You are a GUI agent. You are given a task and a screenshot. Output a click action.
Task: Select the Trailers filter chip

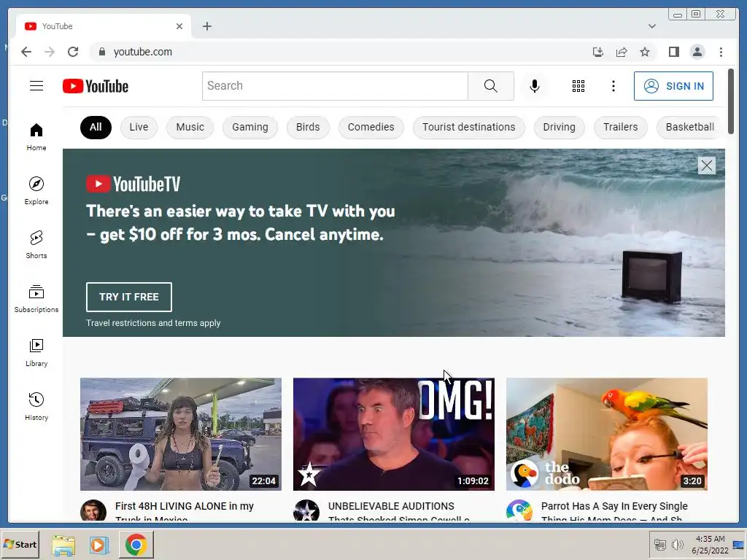click(x=620, y=127)
